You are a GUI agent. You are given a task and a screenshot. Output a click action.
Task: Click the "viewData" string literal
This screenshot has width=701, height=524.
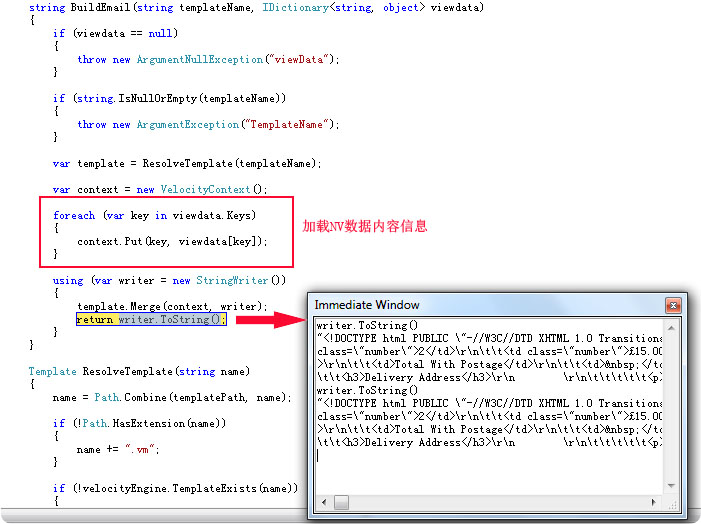(x=299, y=59)
